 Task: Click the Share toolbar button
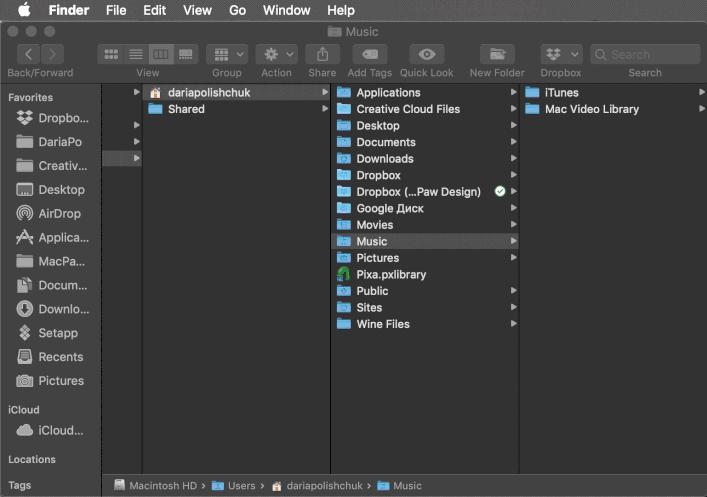[322, 55]
